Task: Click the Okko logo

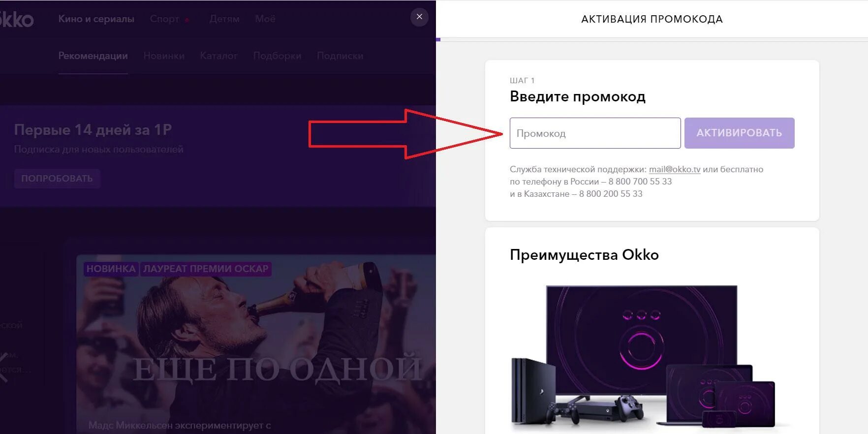Action: click(x=17, y=19)
